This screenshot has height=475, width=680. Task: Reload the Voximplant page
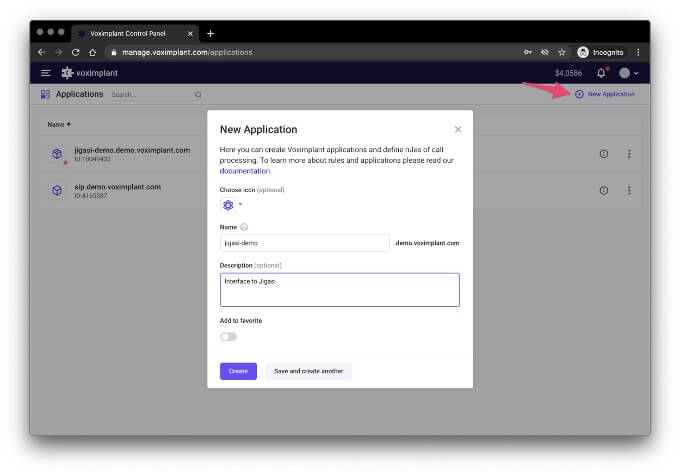75,52
